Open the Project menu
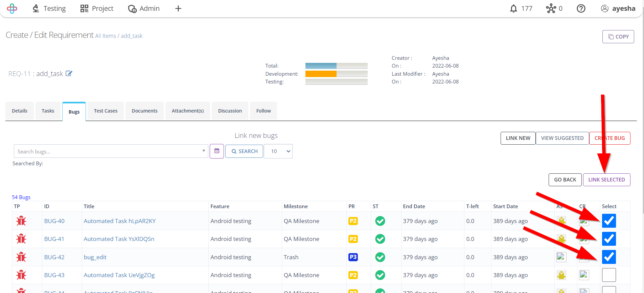 (x=97, y=8)
